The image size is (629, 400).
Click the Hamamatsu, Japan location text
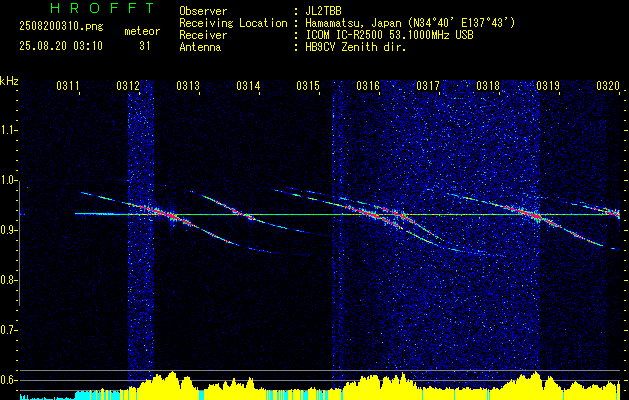(410, 23)
